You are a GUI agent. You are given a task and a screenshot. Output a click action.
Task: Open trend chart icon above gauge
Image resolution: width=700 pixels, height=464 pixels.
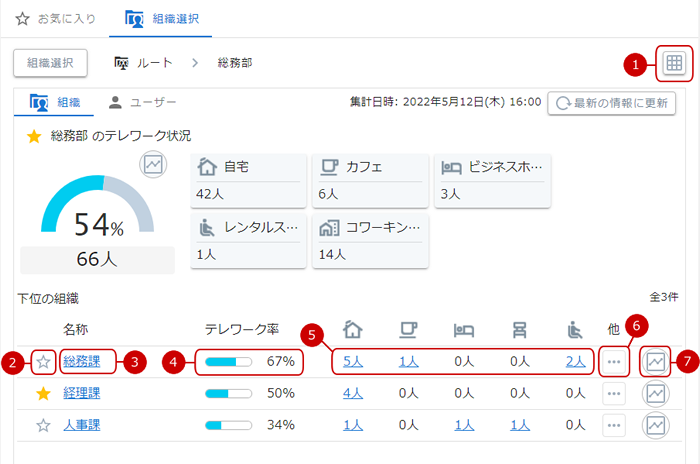click(153, 164)
